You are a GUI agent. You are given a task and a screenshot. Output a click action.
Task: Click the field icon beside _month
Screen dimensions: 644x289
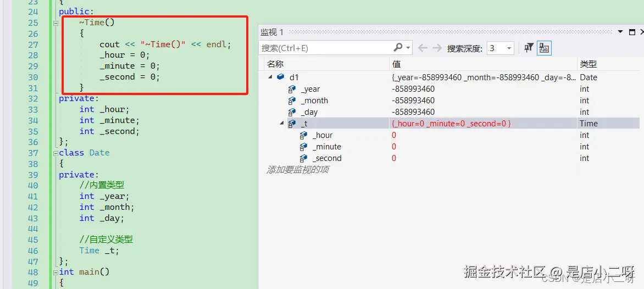coord(292,101)
